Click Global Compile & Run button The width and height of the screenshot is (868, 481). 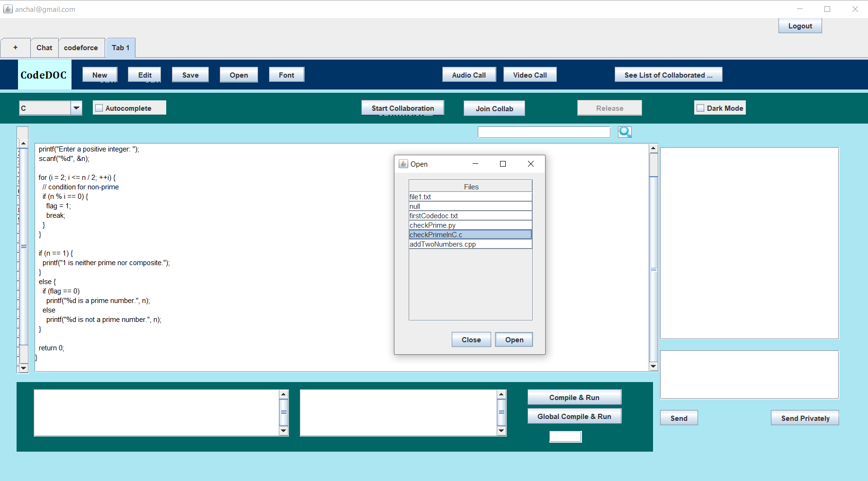click(574, 416)
